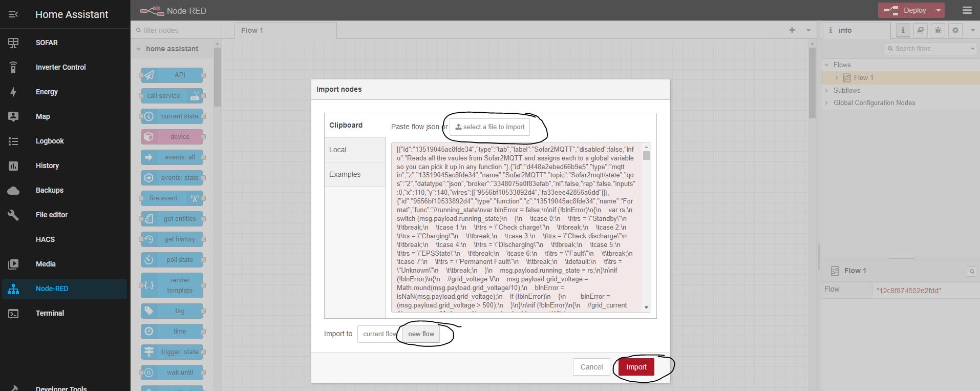Click the find-in-workspace magnifier for Flow 1
Screen dimensions: 980x391
[x=971, y=272]
